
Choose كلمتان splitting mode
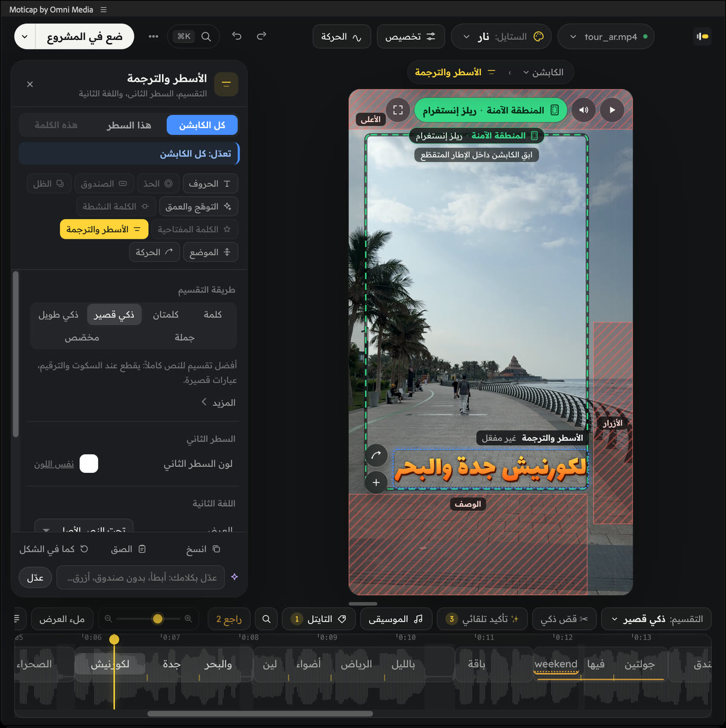pyautogui.click(x=166, y=314)
